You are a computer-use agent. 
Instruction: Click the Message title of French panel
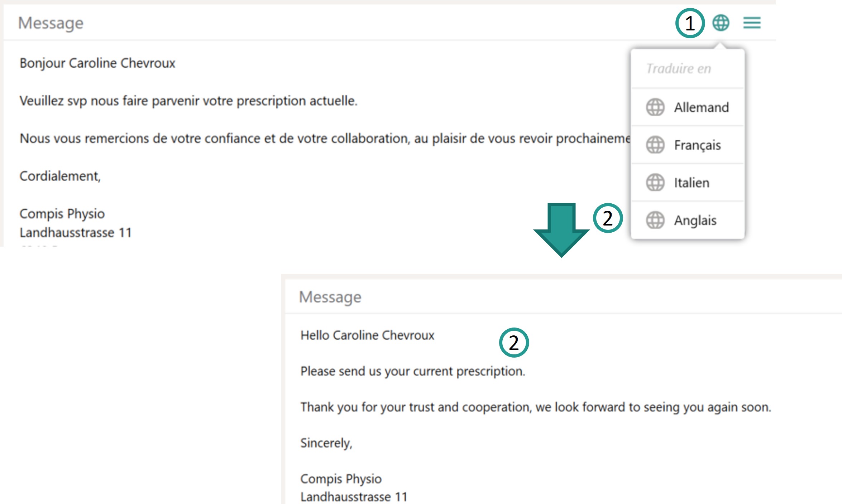[x=51, y=23]
